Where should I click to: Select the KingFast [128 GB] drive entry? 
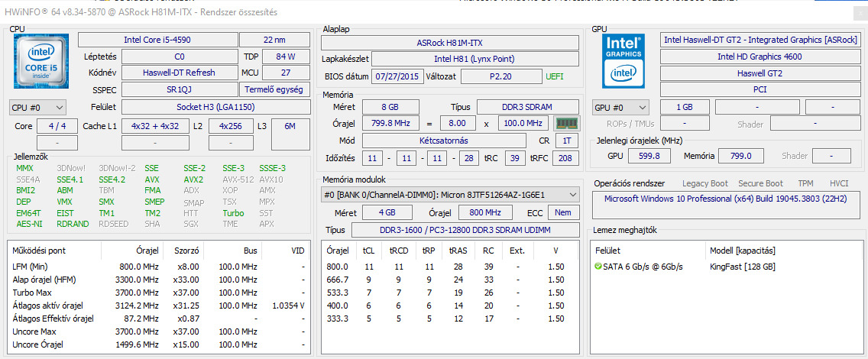[x=743, y=267]
